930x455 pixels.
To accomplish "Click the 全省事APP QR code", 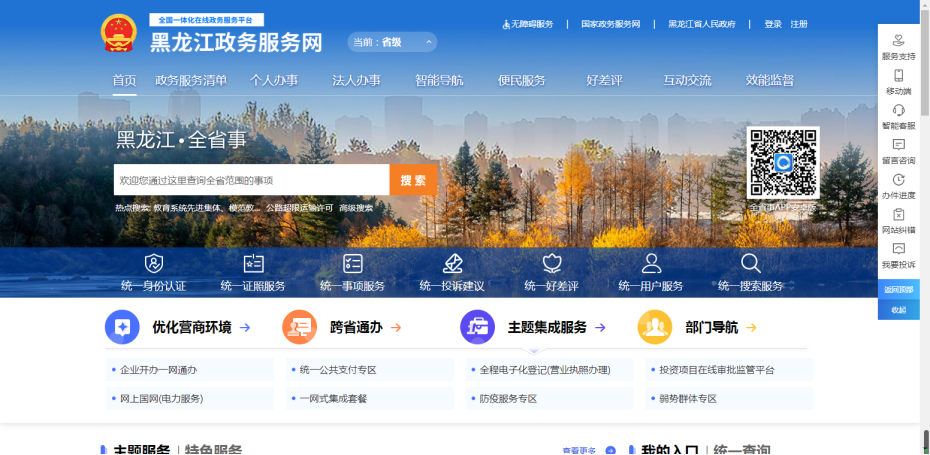I will [x=783, y=162].
